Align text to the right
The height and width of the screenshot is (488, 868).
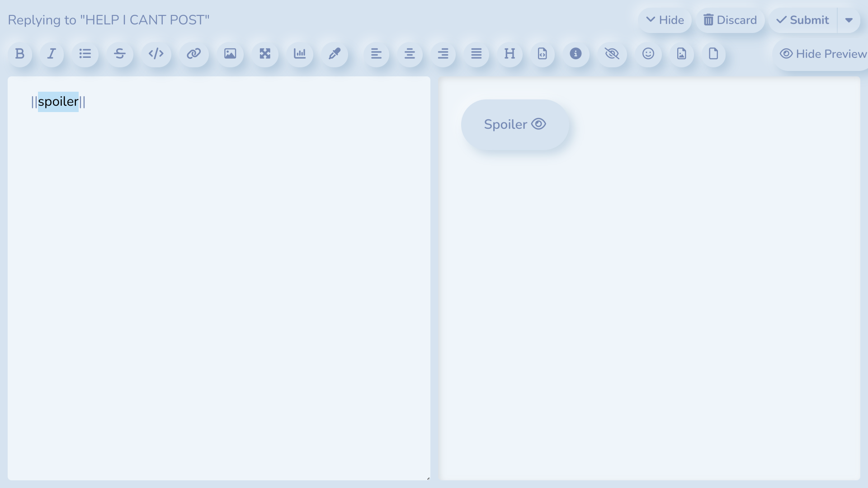(443, 54)
